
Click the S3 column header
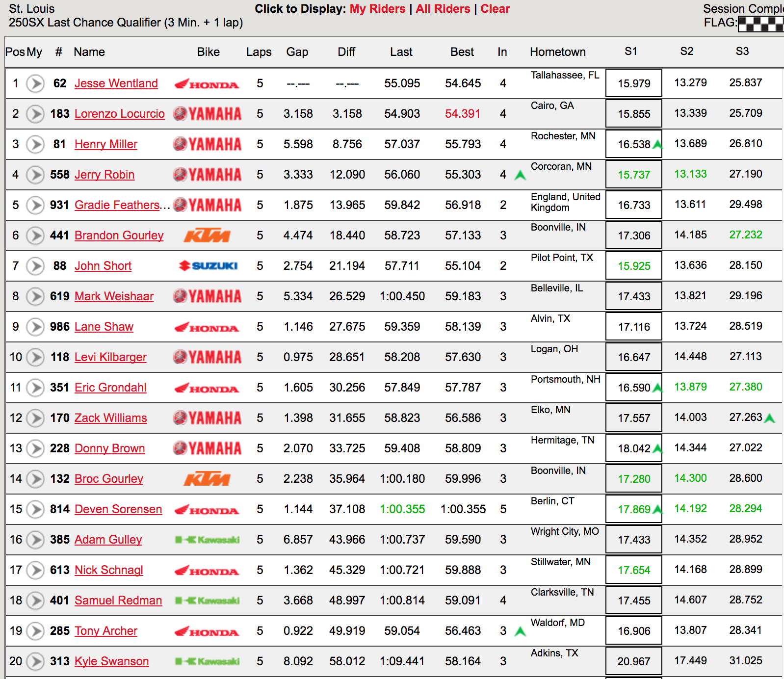pyautogui.click(x=742, y=52)
